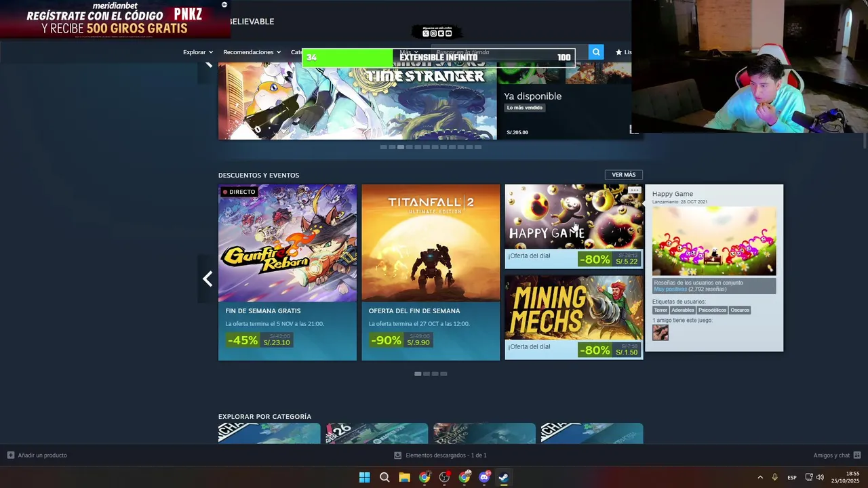868x488 pixels.
Task: Open the Discord taskbar icon
Action: (x=484, y=477)
